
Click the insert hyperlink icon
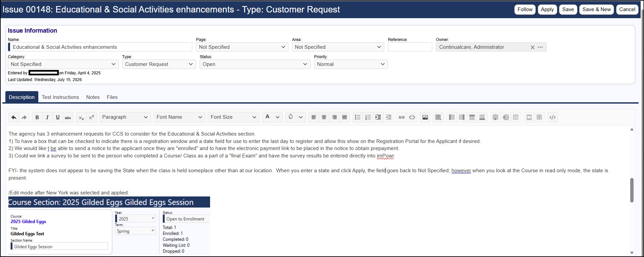402,117
